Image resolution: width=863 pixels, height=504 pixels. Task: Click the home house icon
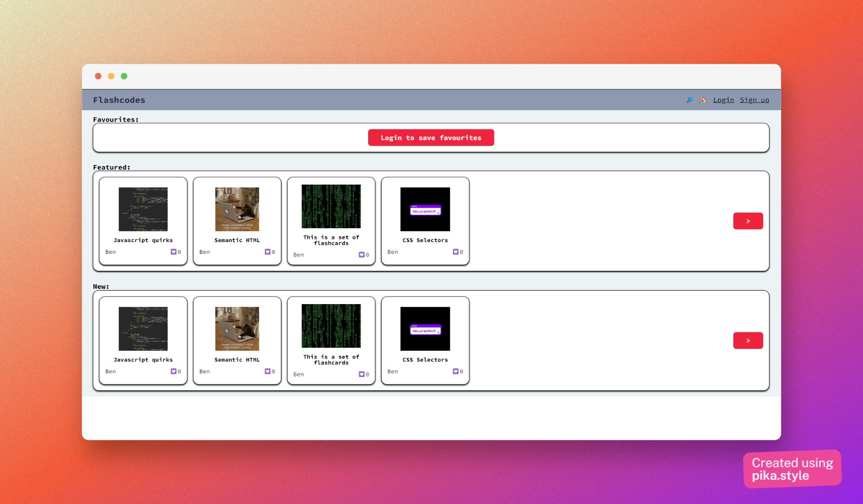703,100
